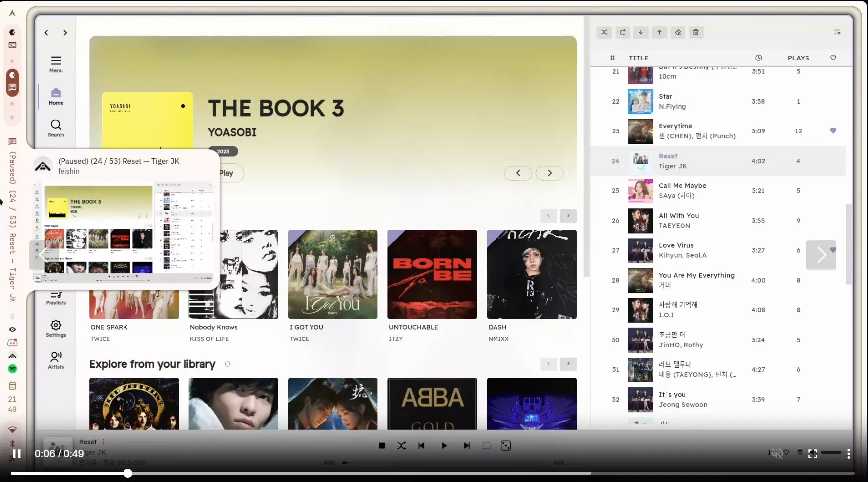
Task: Show the next featured album
Action: (x=550, y=173)
